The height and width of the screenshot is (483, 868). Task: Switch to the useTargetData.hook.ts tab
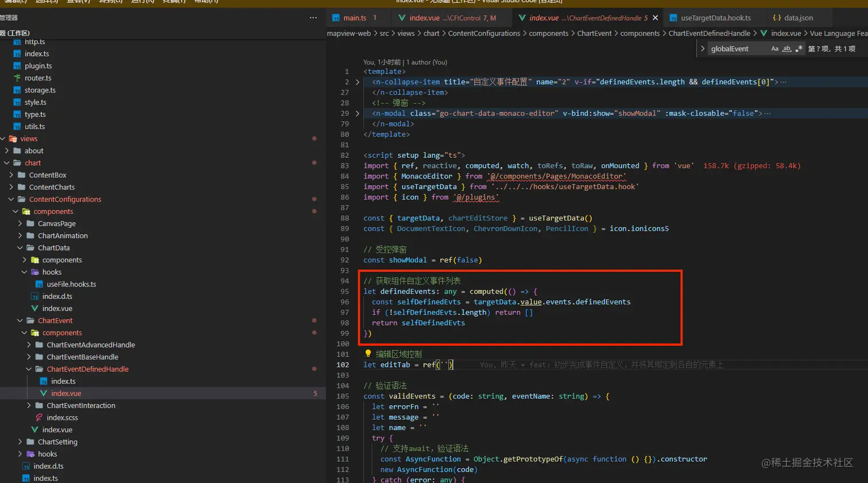click(715, 18)
